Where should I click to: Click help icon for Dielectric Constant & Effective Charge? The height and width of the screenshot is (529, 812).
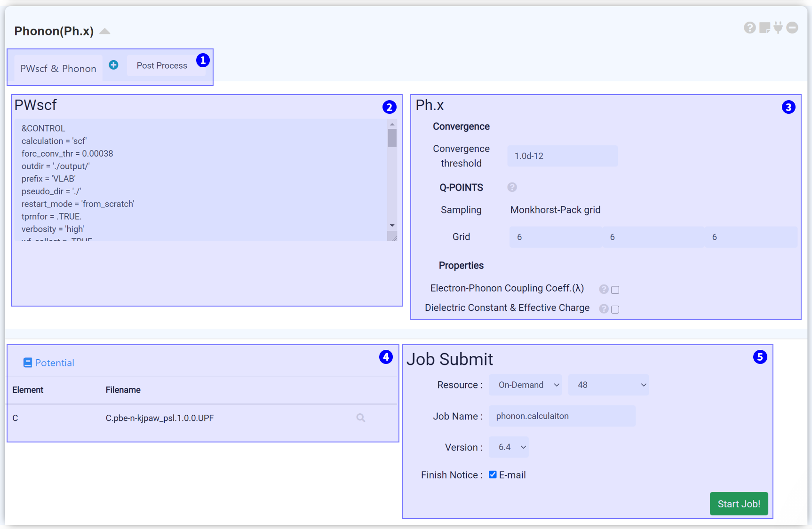coord(604,308)
